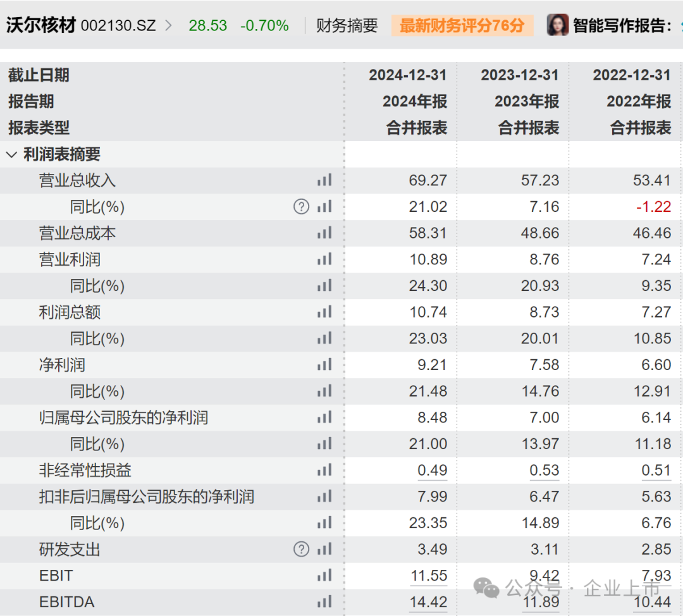
Task: Click stock price 28.53
Action: click(x=208, y=25)
